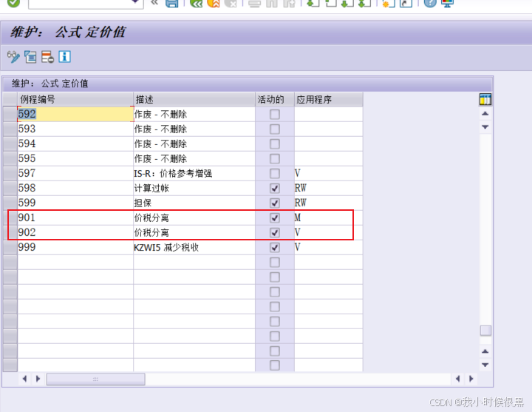
Task: Click the double chevron beside the command field
Action: [x=154, y=3]
